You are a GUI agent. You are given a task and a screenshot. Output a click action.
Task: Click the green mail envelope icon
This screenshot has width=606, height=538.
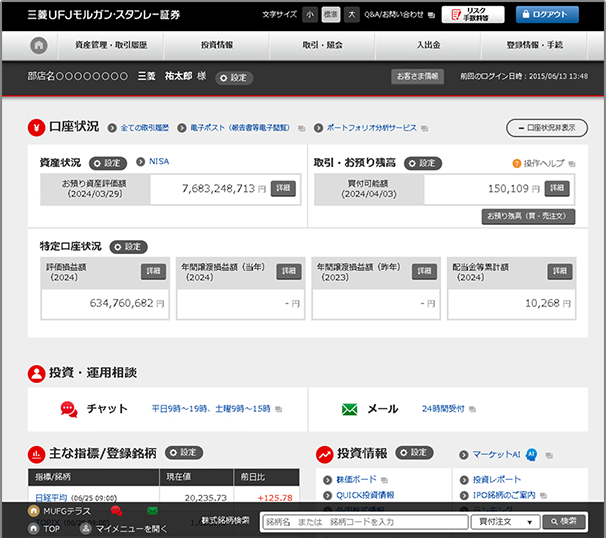click(x=350, y=409)
